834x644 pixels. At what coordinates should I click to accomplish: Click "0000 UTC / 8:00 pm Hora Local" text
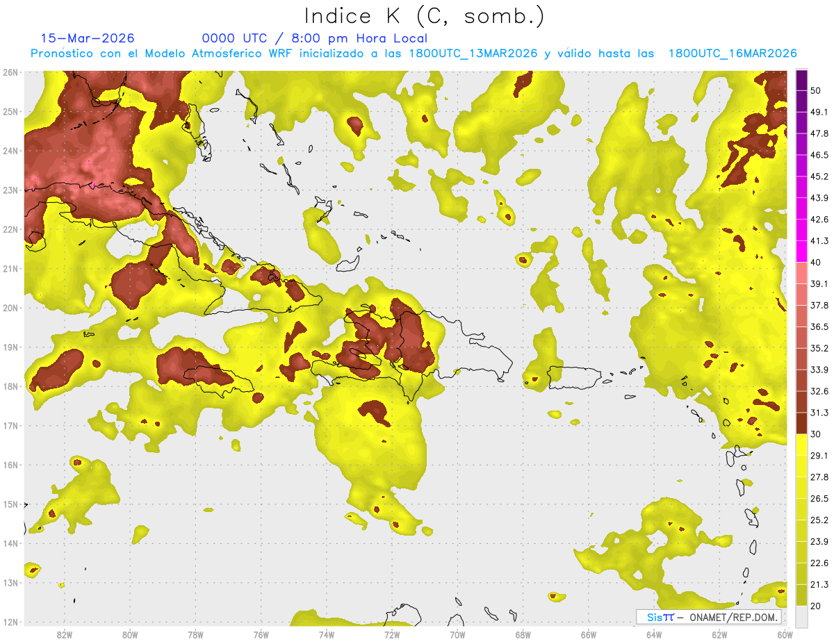[315, 38]
